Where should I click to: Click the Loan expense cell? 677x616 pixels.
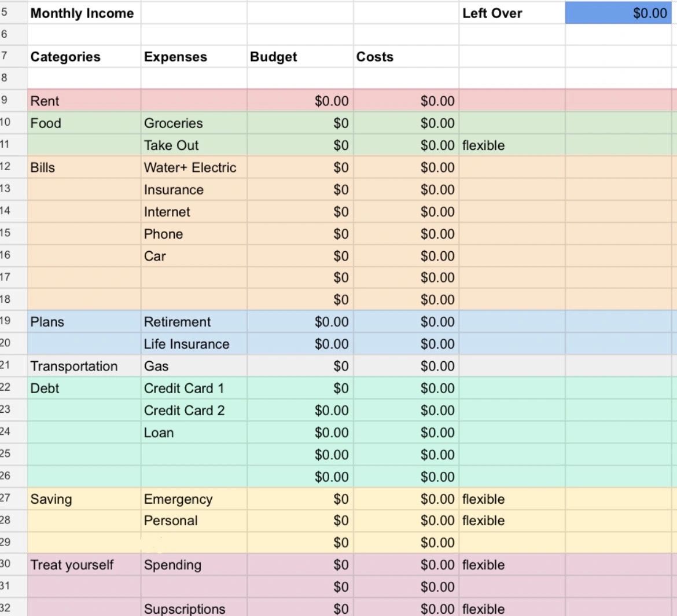(194, 432)
